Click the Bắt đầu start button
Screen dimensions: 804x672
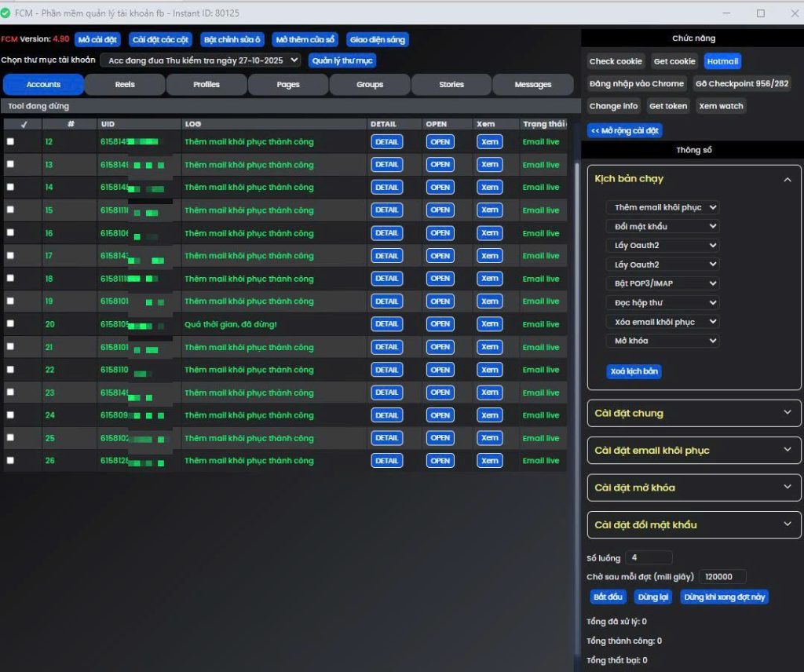pos(608,597)
